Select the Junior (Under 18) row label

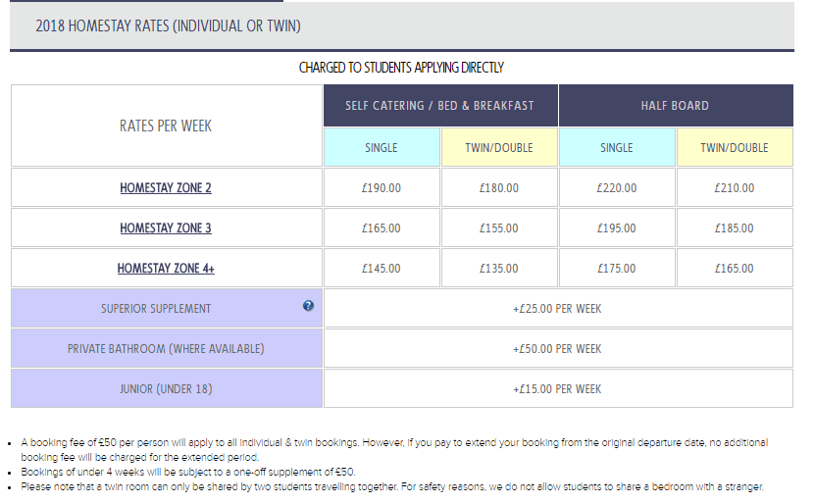pyautogui.click(x=166, y=389)
